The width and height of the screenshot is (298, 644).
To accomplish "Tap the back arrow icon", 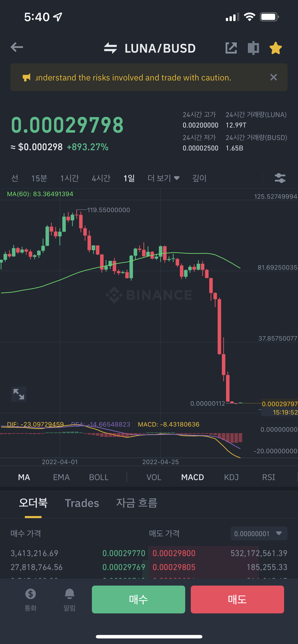I will pos(17,47).
